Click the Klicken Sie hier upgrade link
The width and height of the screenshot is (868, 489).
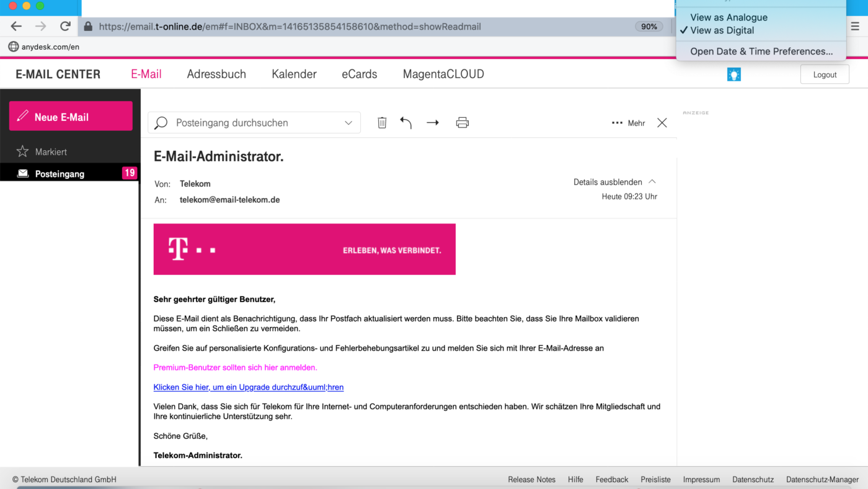[249, 387]
